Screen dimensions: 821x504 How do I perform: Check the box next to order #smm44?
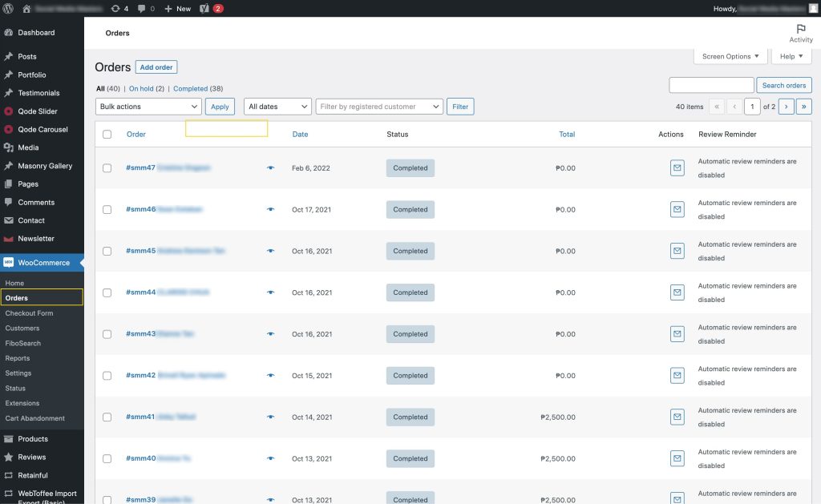[107, 292]
